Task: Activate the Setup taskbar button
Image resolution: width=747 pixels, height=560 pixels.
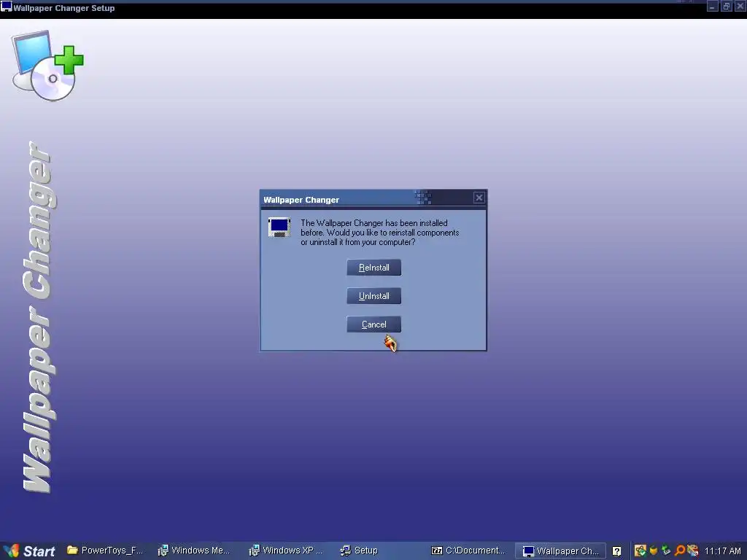Action: tap(359, 551)
